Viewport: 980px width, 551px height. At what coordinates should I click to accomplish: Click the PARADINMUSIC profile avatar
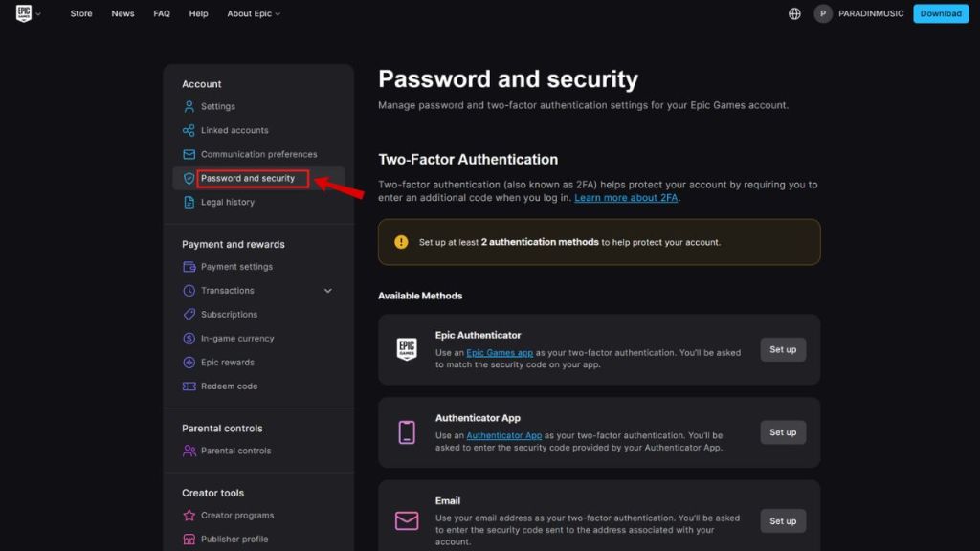pos(821,13)
